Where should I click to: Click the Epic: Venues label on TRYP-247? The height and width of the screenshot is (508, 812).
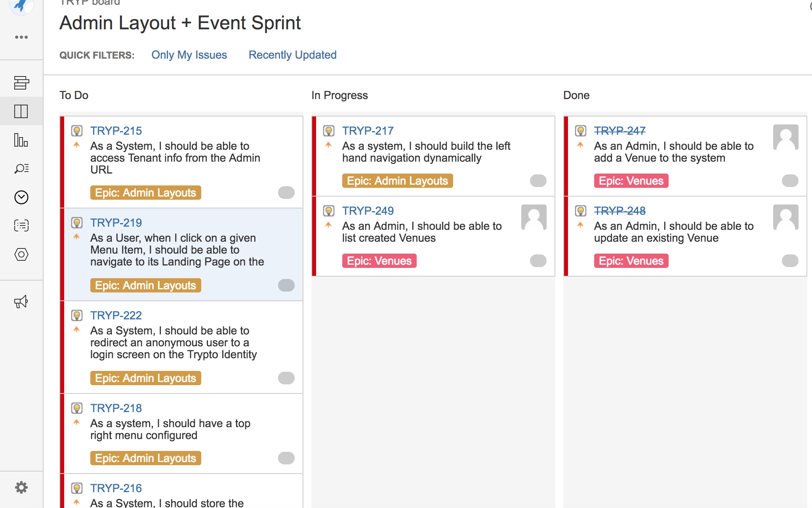[631, 181]
